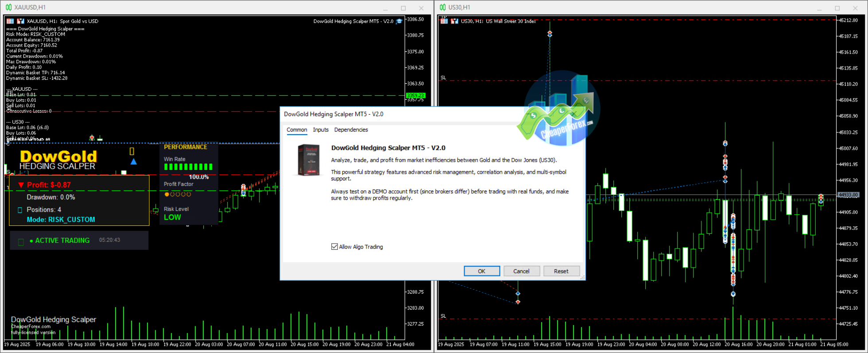This screenshot has height=353, width=868.
Task: Open the Dependencies tab
Action: [x=351, y=130]
